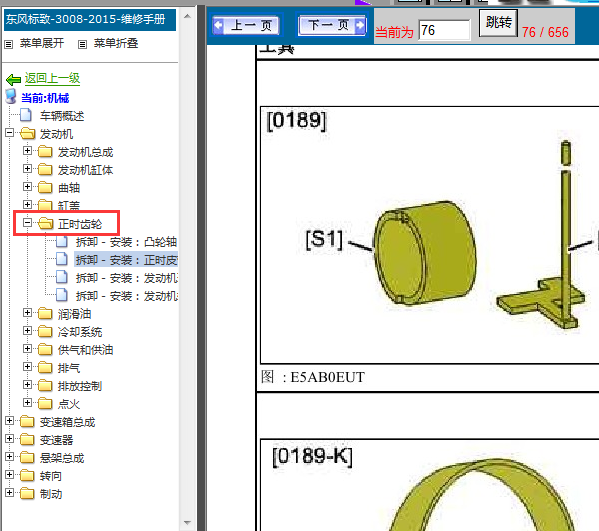Expand the 发动机总成 node
Screen dimensions: 599x531
click(27, 151)
